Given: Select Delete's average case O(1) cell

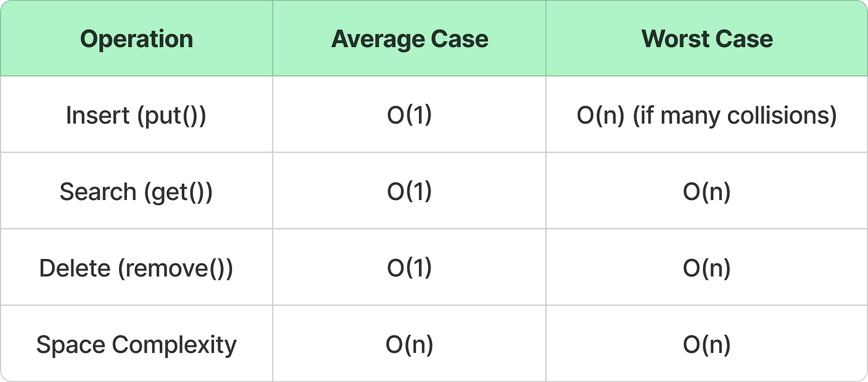Looking at the screenshot, I should (410, 268).
